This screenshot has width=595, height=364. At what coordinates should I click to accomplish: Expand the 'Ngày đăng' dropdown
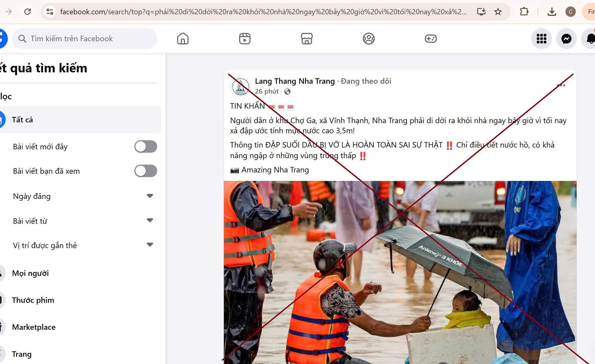[150, 196]
